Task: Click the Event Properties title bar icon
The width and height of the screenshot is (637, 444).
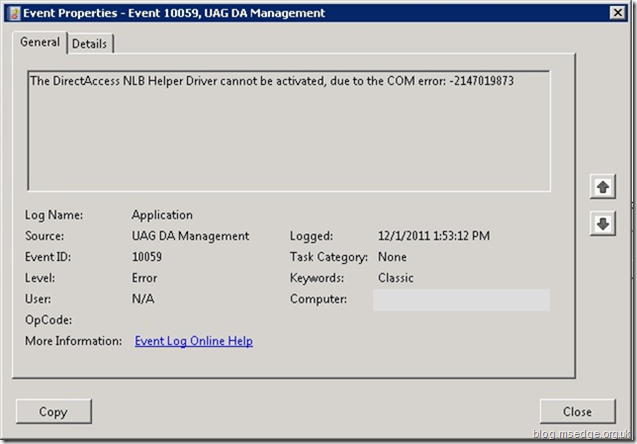Action: click(x=15, y=13)
